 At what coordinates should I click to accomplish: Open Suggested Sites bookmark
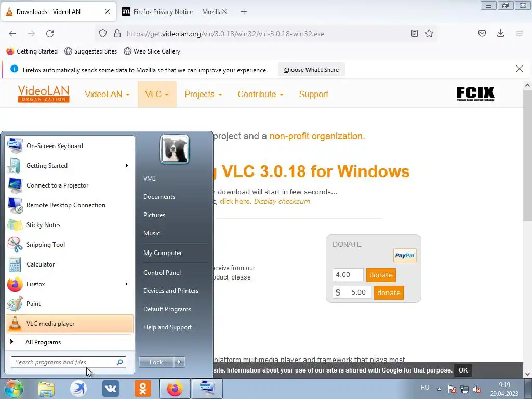[x=90, y=51]
